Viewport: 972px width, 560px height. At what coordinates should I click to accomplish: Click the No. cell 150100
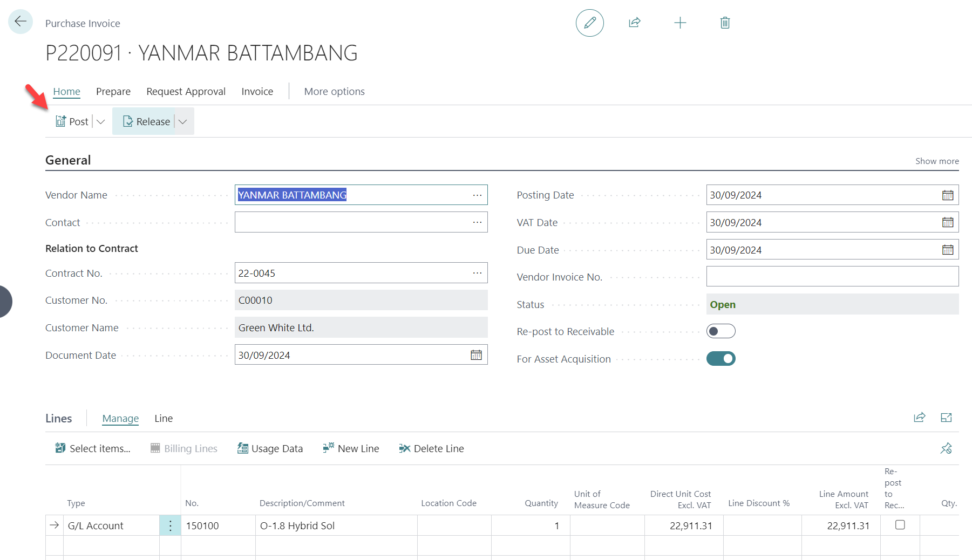point(218,525)
